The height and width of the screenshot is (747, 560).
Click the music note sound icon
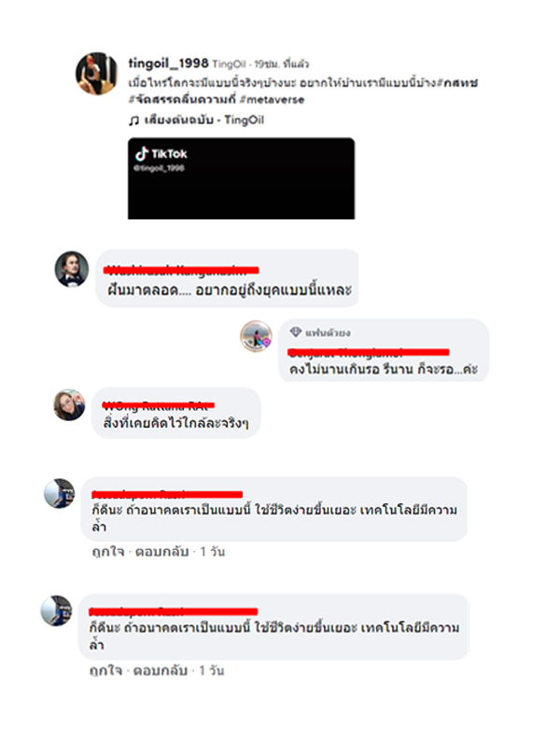coord(133,120)
